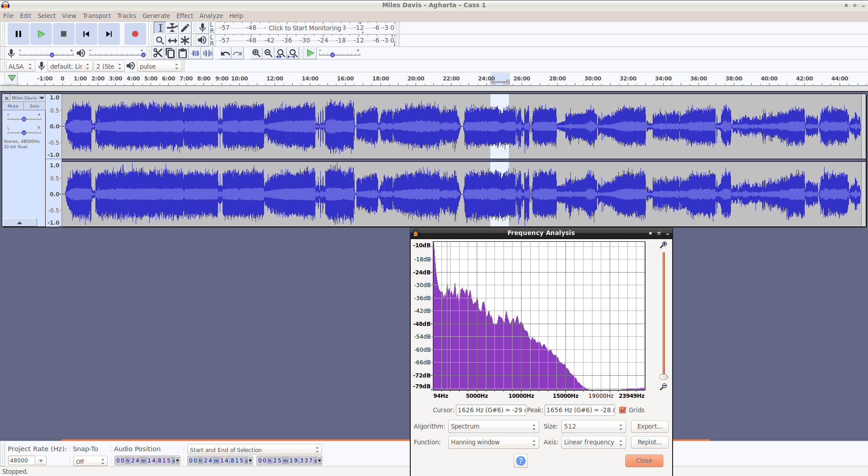Stop playback with the Stop button
Viewport: 868px width, 476px height.
pos(64,34)
